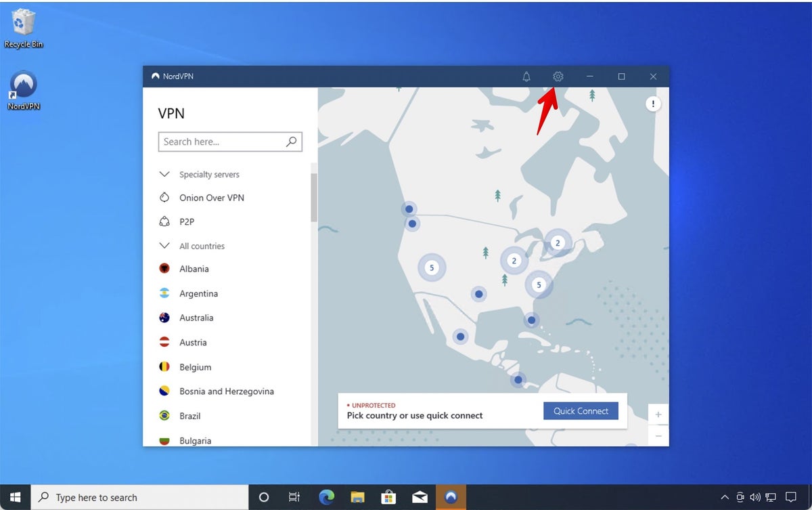Viewport: 812px width, 510px height.
Task: Click the 'Onion Over VPN' label
Action: click(x=212, y=198)
